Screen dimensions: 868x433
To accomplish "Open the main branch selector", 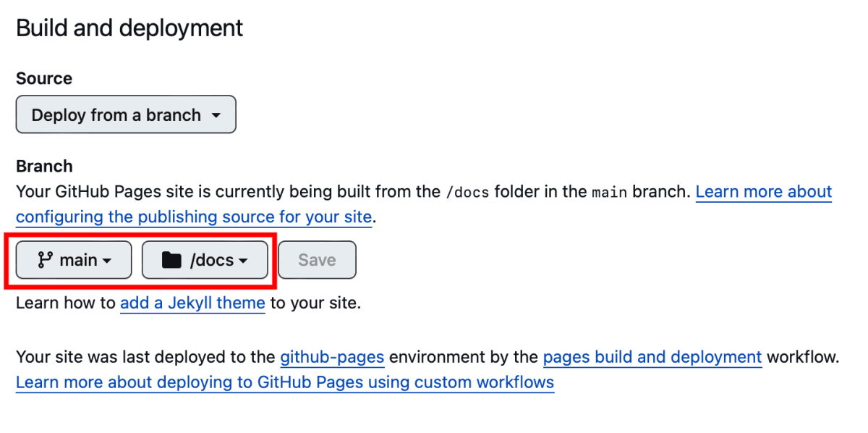I will coord(74,260).
